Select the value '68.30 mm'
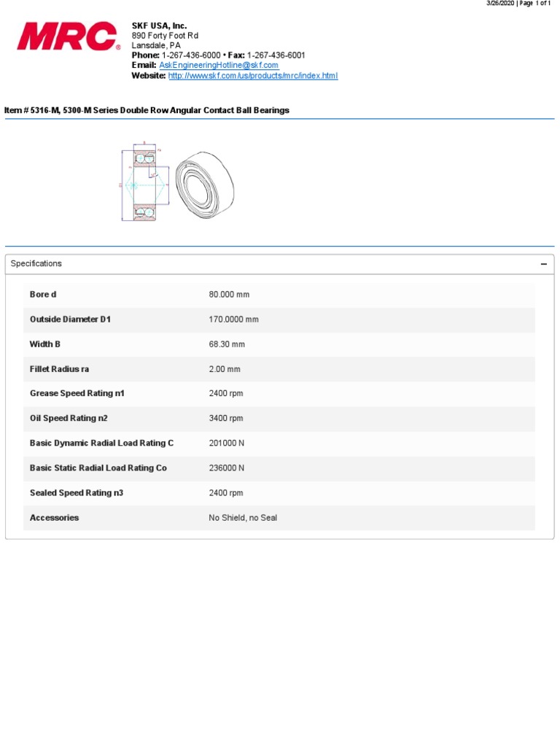 (227, 344)
